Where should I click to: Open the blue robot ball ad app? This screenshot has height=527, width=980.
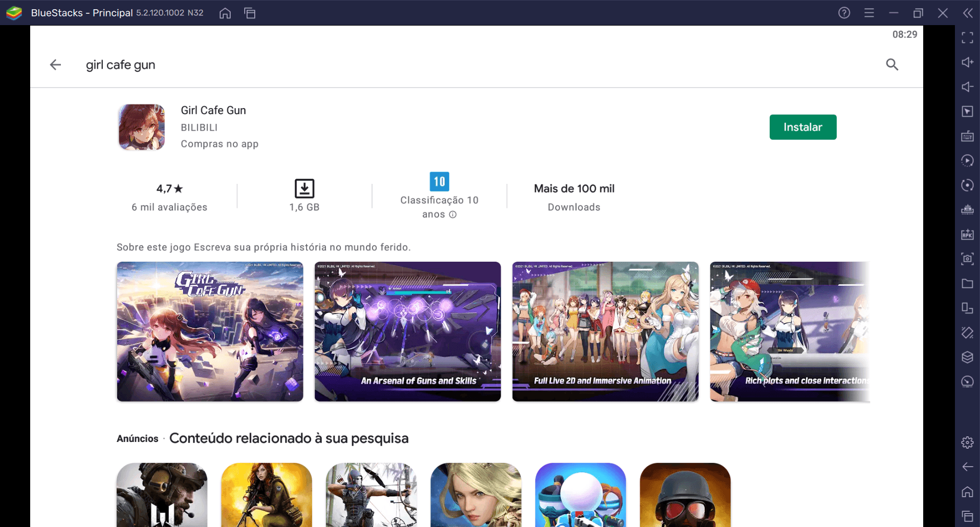click(x=580, y=495)
